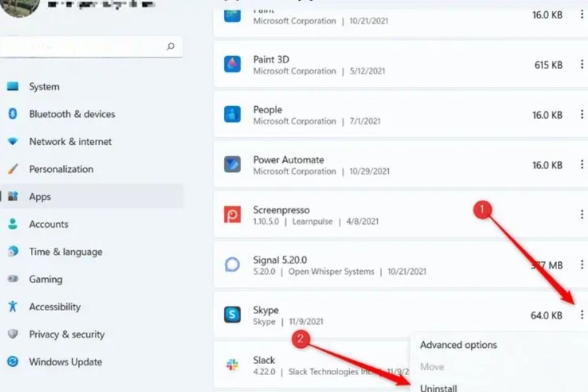Click the Skype app name
Image resolution: width=588 pixels, height=392 pixels.
point(265,310)
